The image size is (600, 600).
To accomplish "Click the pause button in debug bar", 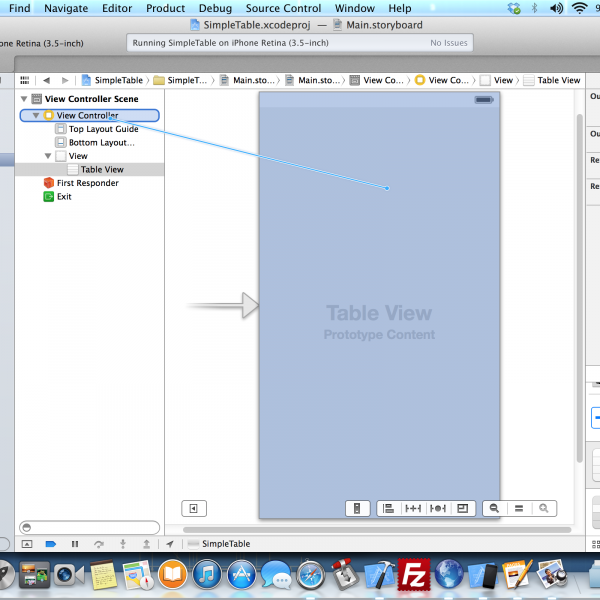I will click(x=74, y=544).
